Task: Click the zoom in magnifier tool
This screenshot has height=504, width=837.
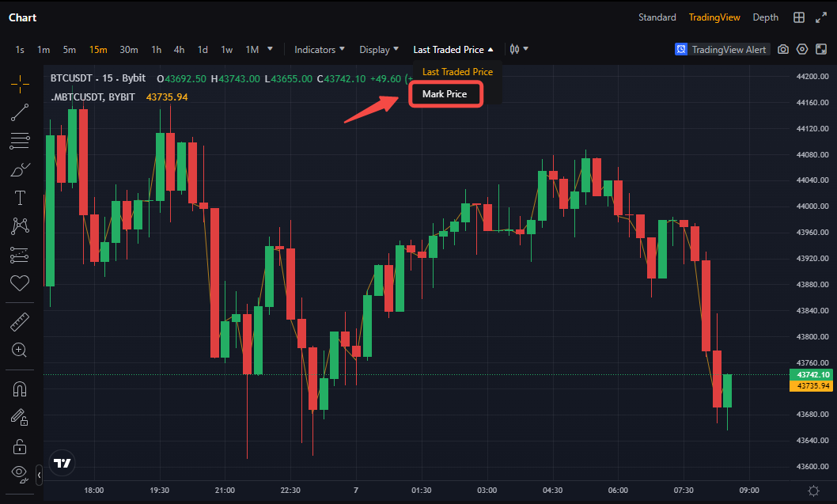Action: (x=21, y=350)
